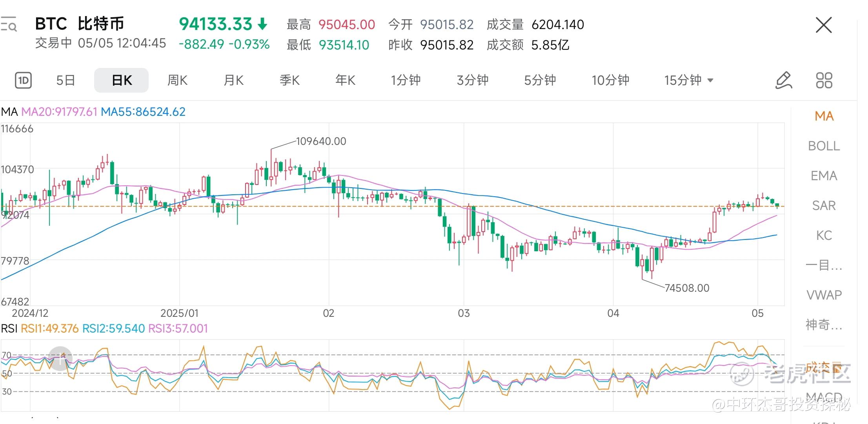This screenshot has height=424, width=868.
Task: Toggle the SAR indicator
Action: [824, 206]
